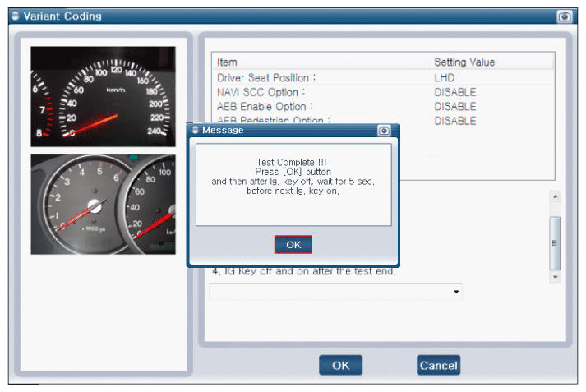Select the AEB Enable Option row
This screenshot has height=392, width=586.
click(383, 107)
